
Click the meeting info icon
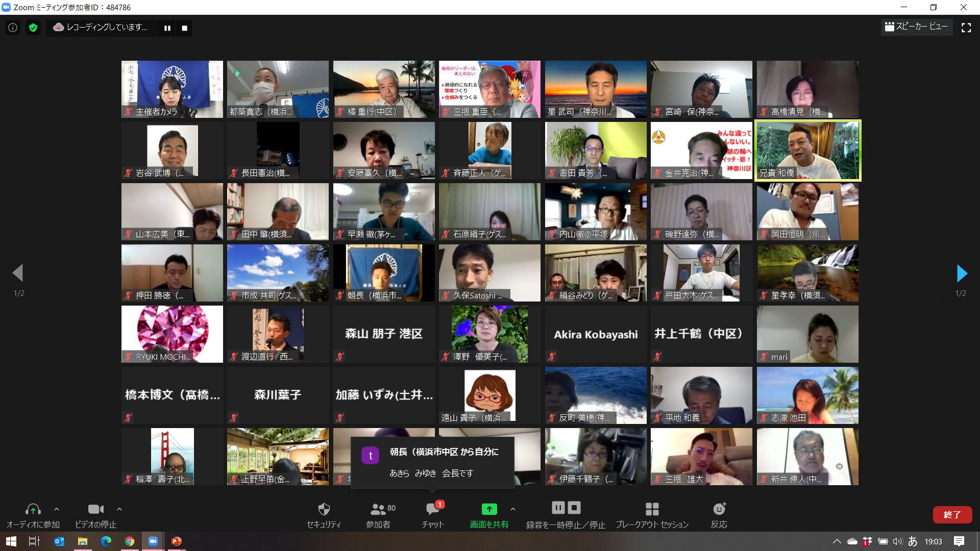pos(13,28)
